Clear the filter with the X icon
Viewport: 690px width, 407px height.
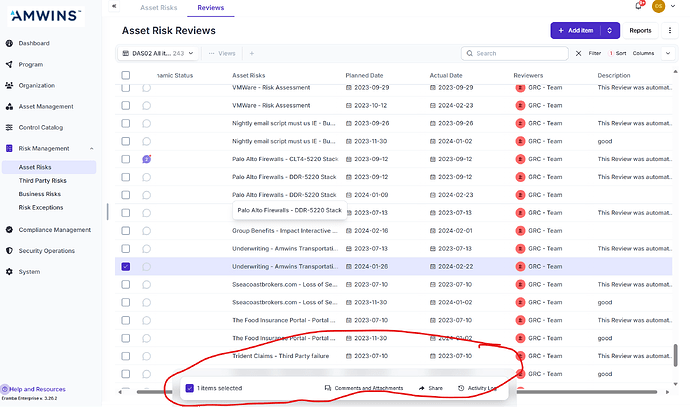point(579,53)
